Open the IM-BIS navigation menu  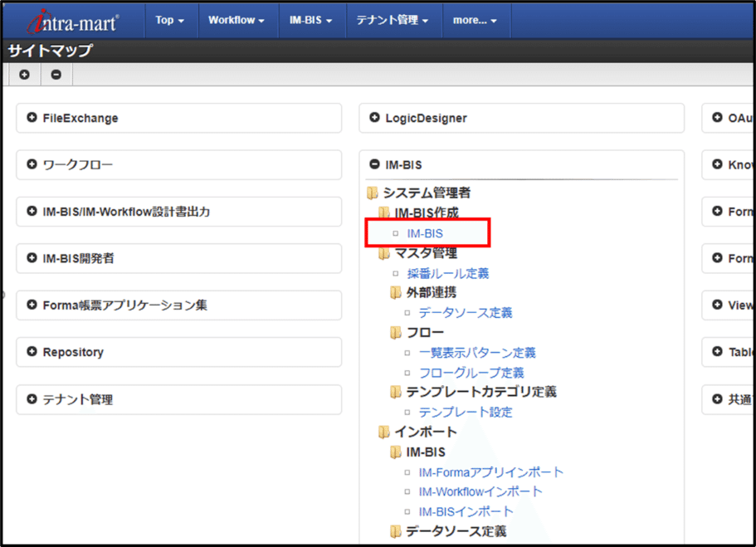click(311, 20)
